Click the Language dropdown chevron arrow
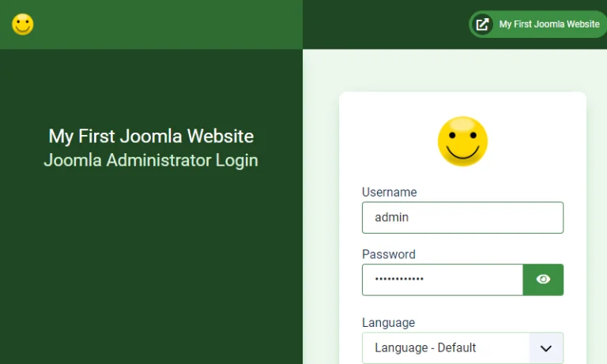The height and width of the screenshot is (364, 607). point(546,348)
